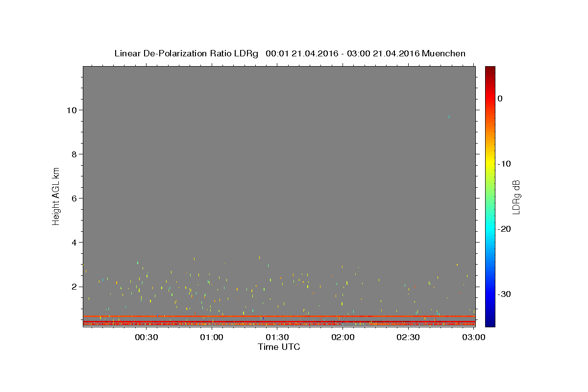Click the 03:00 time tick label
The height and width of the screenshot is (392, 588).
coord(473,337)
